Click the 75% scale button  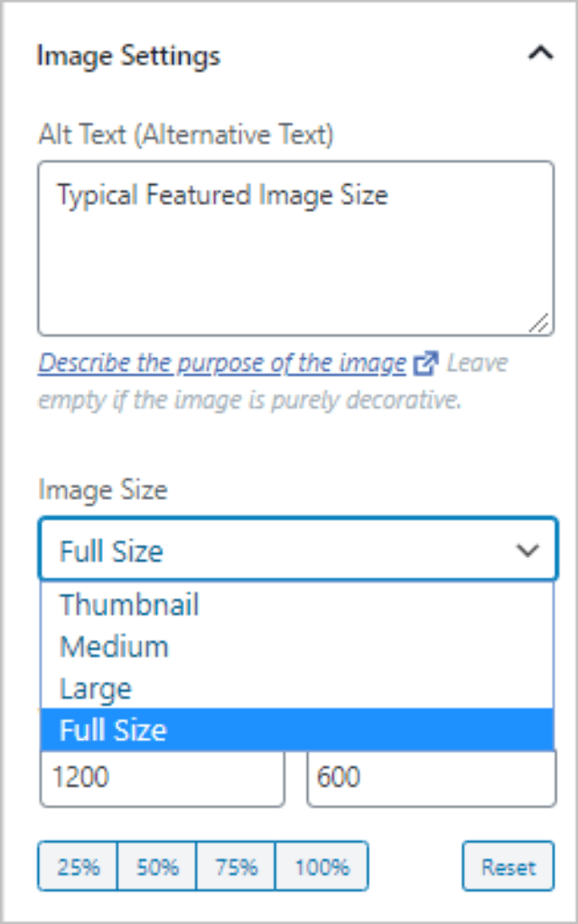235,865
